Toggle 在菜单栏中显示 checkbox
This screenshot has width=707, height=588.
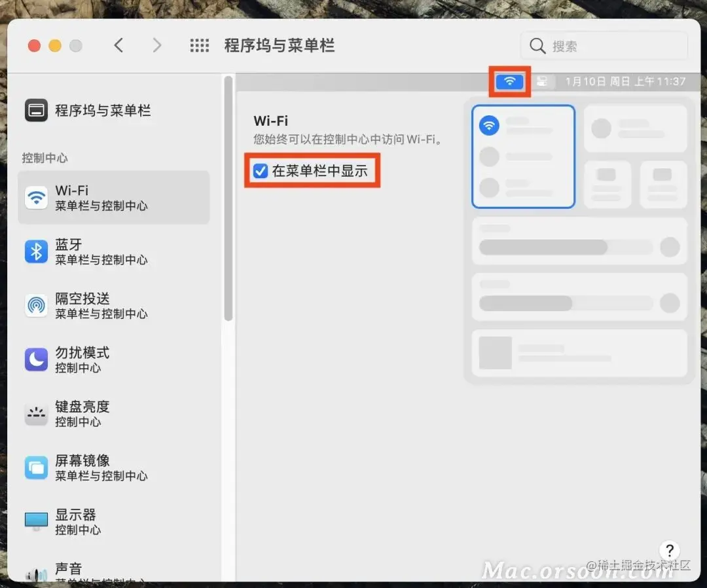(260, 171)
